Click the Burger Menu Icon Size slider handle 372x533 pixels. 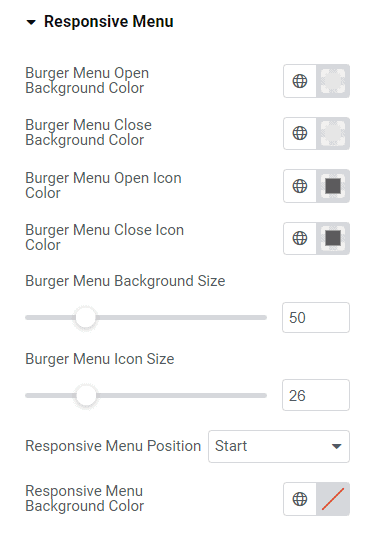pyautogui.click(x=86, y=396)
